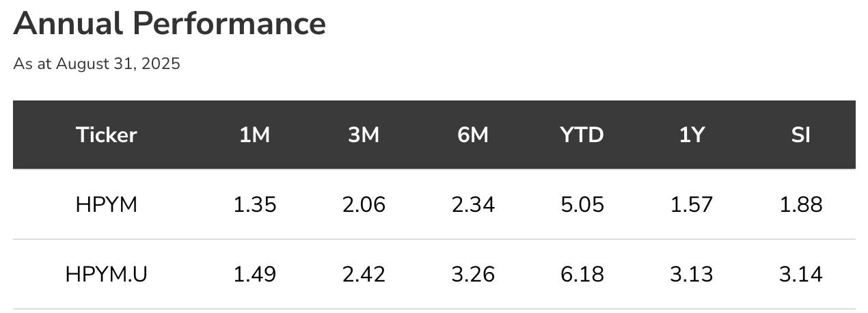Click HPYM.U's YTD return 6.18
Image resolution: width=868 pixels, height=313 pixels.
tap(582, 274)
